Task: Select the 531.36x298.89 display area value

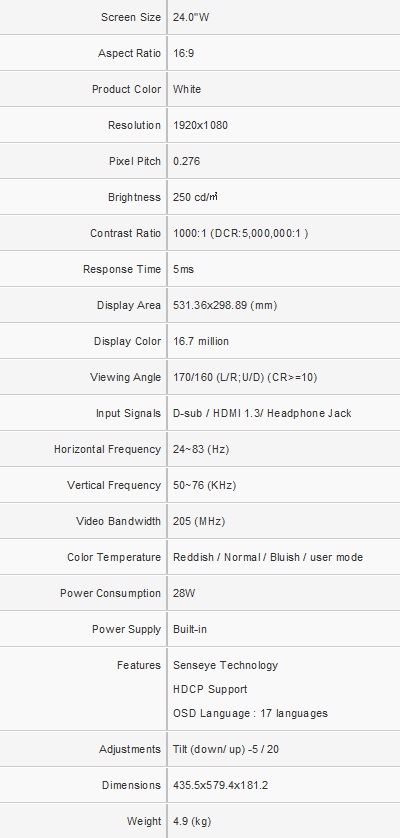Action: coord(225,305)
